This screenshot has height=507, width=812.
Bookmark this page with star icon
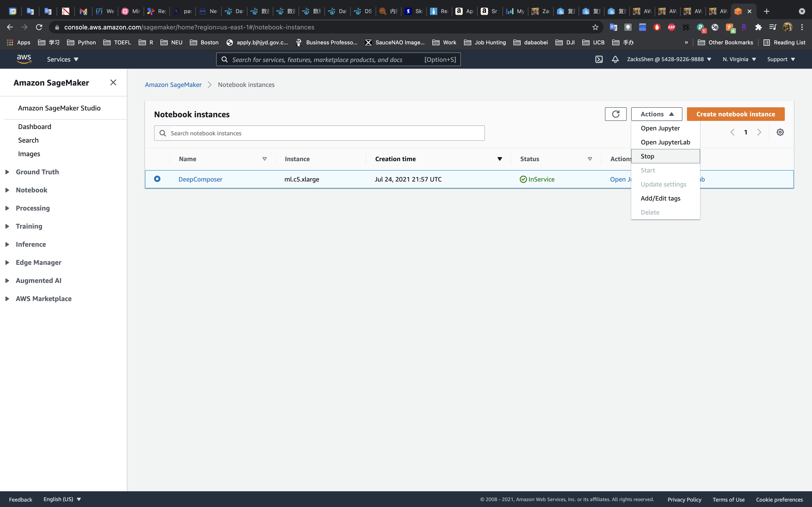tap(595, 27)
